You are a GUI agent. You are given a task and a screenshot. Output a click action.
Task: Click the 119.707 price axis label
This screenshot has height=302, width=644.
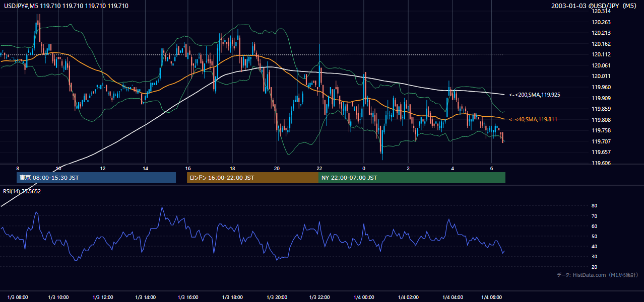point(602,141)
